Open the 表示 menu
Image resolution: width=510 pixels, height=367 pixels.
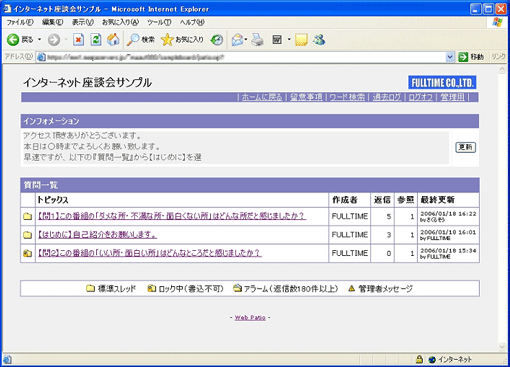coord(83,22)
